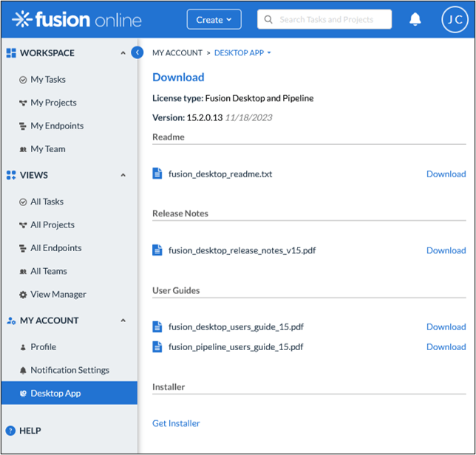Image resolution: width=476 pixels, height=455 pixels.
Task: Download the release notes v15 PDF
Action: [x=446, y=250]
